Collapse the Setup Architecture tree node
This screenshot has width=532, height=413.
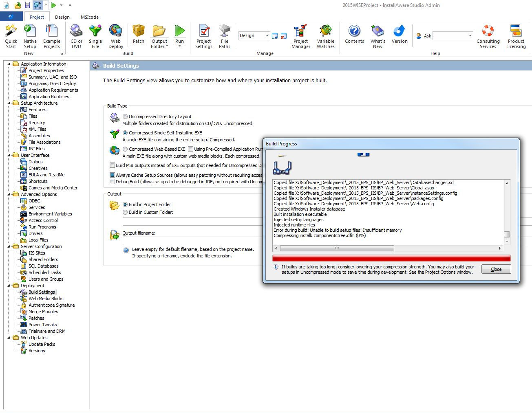pos(9,103)
